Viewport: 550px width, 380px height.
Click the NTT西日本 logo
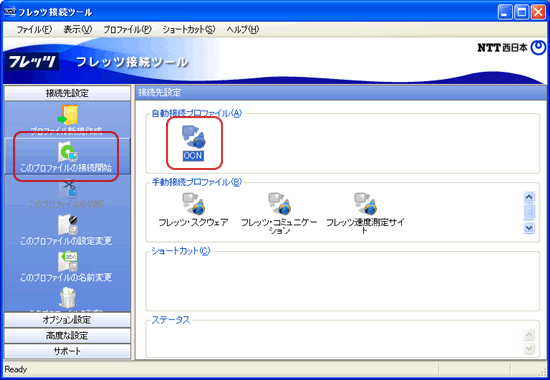pos(512,48)
